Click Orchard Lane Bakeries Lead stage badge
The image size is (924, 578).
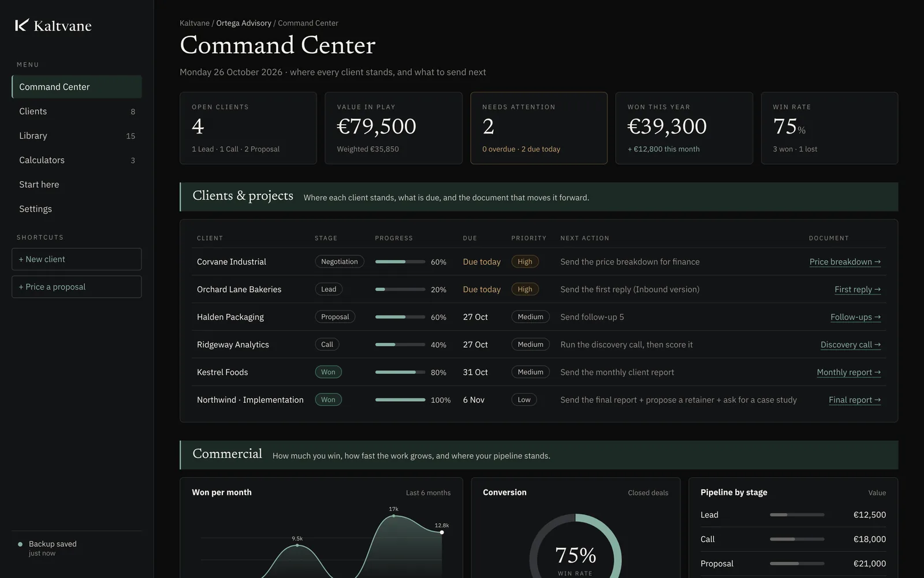[329, 290]
